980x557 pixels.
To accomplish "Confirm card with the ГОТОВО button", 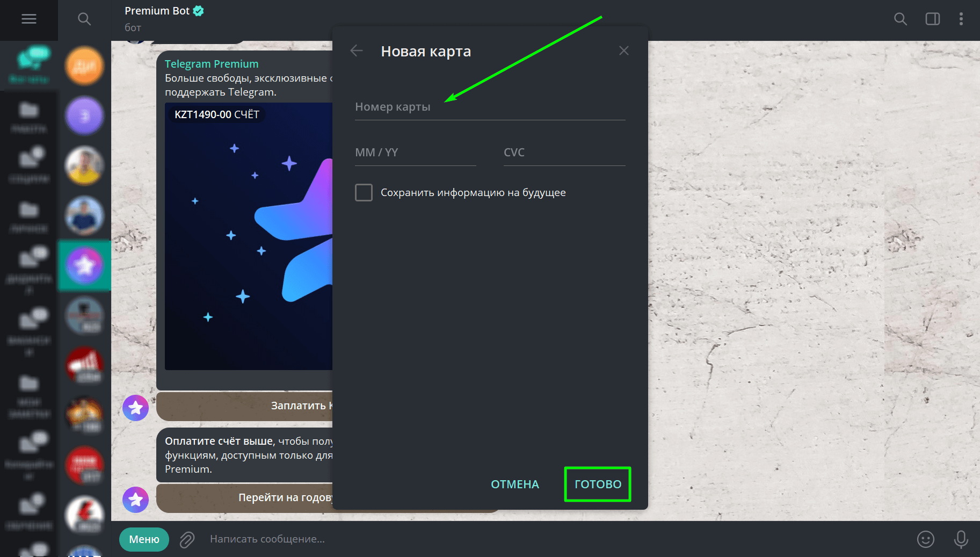I will pyautogui.click(x=598, y=484).
